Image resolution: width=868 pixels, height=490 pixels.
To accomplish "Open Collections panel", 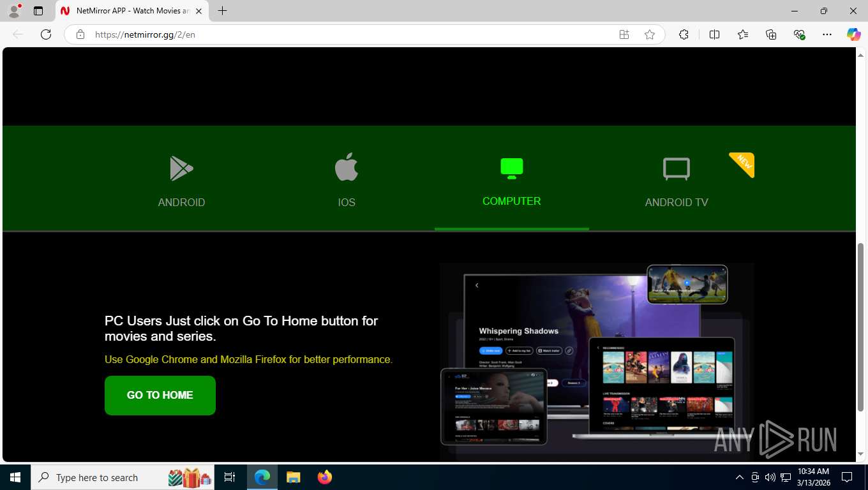I will [771, 34].
